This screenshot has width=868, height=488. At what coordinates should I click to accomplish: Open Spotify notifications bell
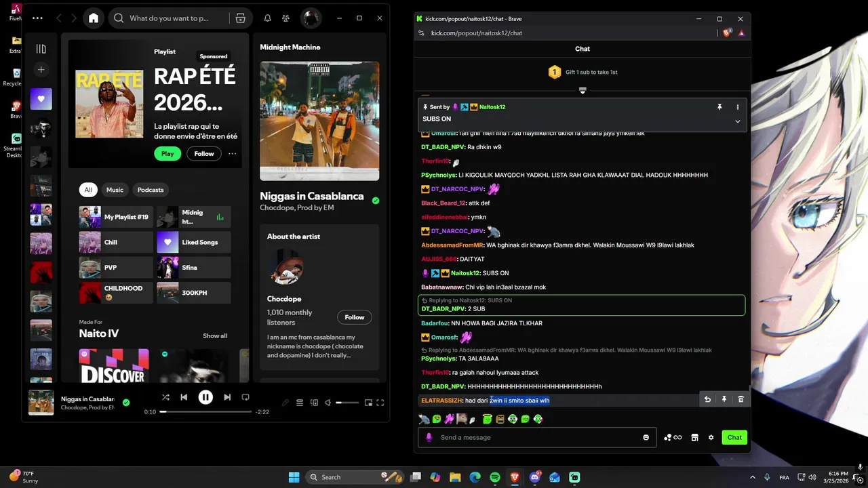pos(267,18)
